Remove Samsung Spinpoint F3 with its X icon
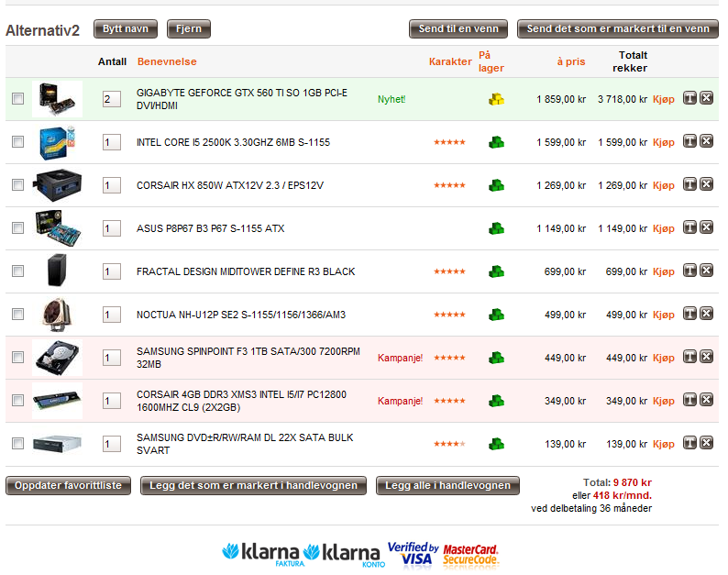Viewport: 728px width, 575px height. (x=707, y=357)
